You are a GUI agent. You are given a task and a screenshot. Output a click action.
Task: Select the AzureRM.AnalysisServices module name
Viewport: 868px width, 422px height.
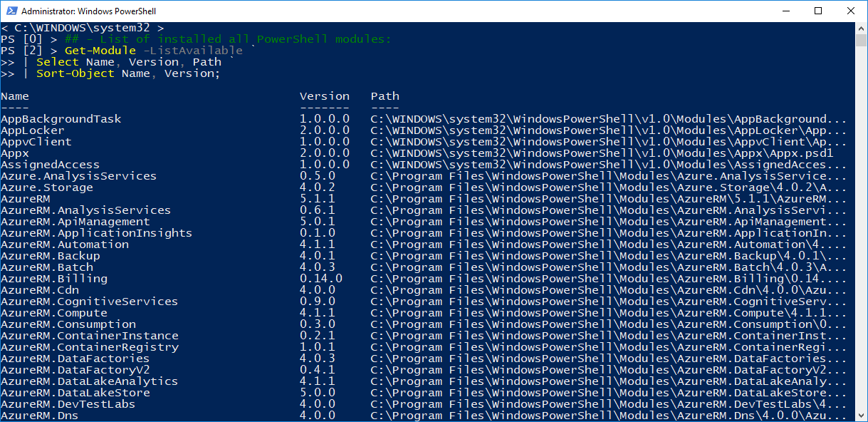click(x=86, y=210)
